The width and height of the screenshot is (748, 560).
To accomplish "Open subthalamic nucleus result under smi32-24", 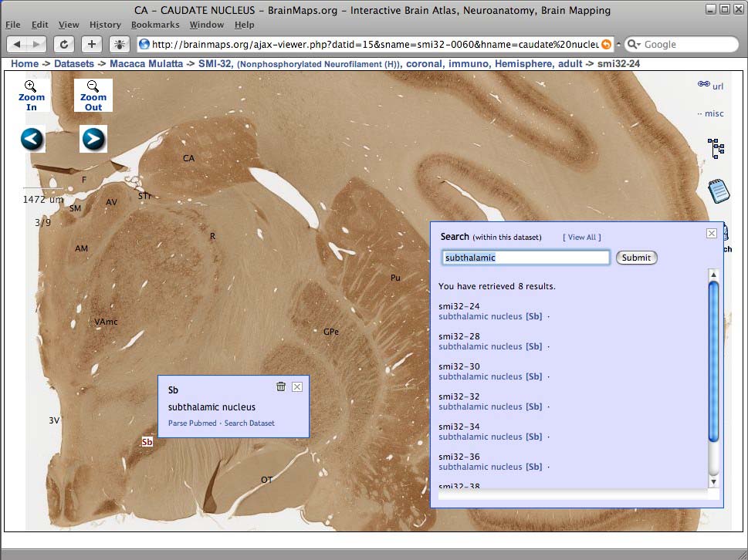I will [x=490, y=316].
